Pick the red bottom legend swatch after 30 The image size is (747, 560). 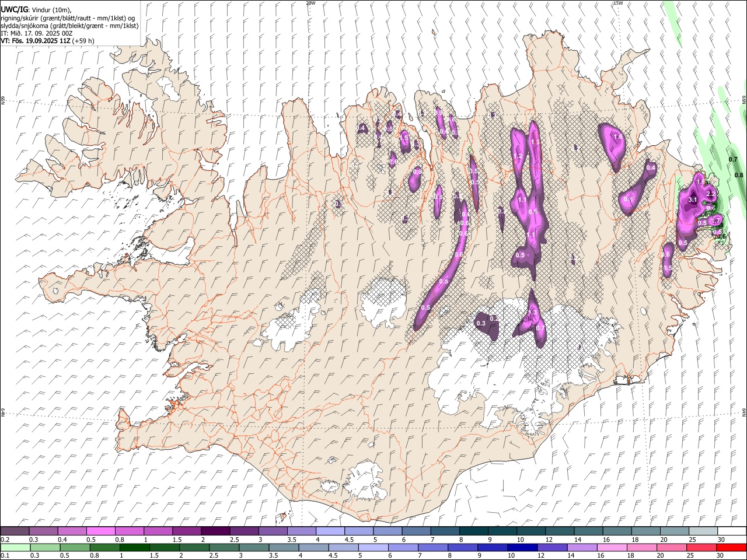click(x=731, y=547)
